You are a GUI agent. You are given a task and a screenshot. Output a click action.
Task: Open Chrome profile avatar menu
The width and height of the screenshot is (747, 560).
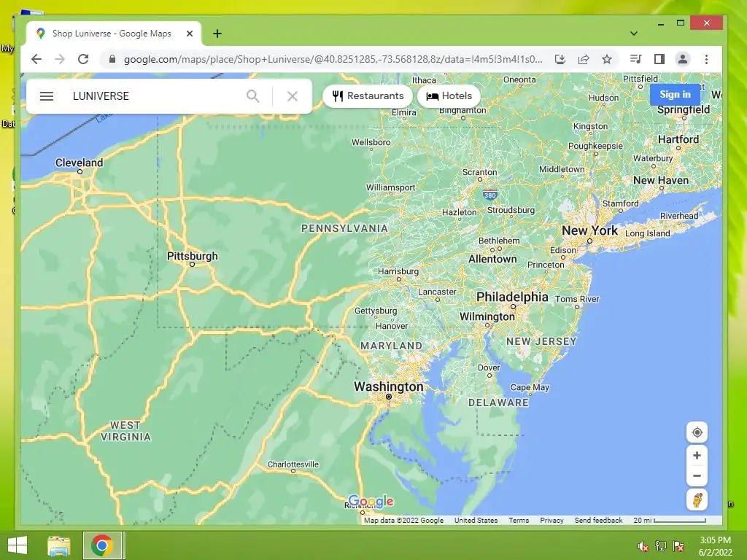(683, 59)
